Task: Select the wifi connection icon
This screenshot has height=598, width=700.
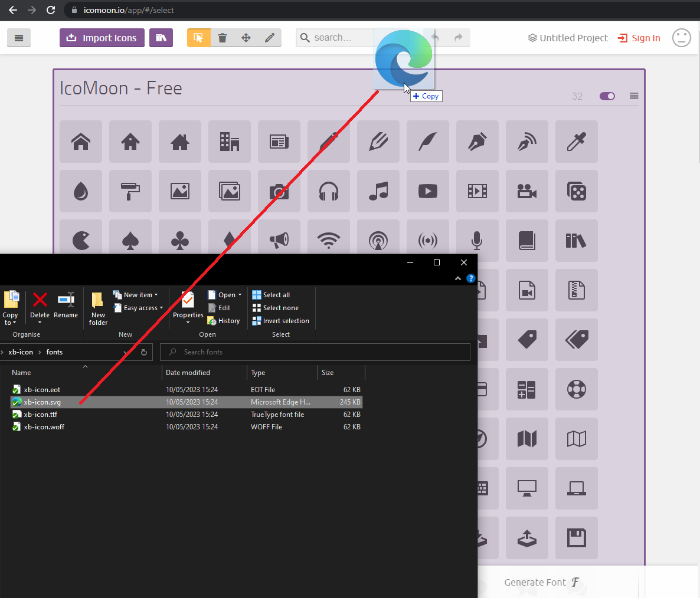Action: pyautogui.click(x=329, y=238)
